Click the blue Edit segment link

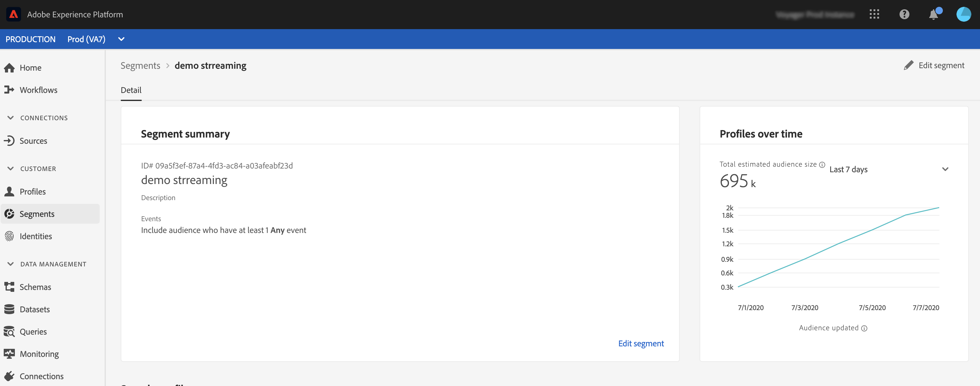(641, 343)
